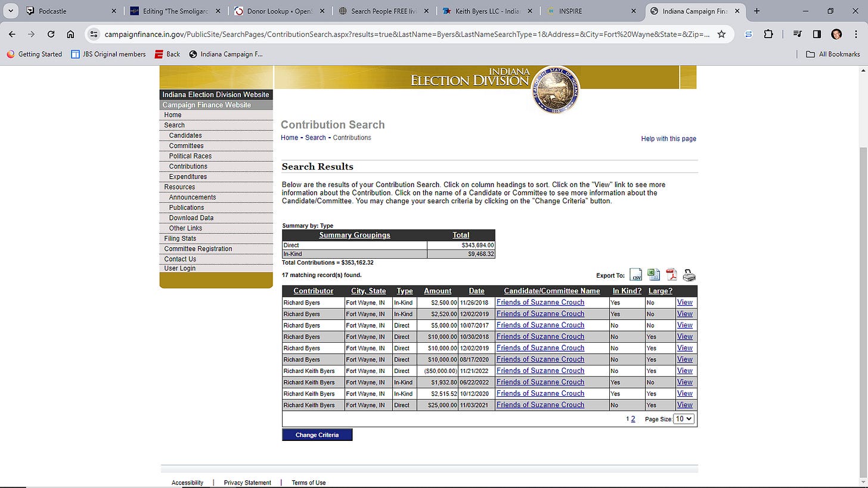
Task: Open a new browser tab
Action: point(757,11)
